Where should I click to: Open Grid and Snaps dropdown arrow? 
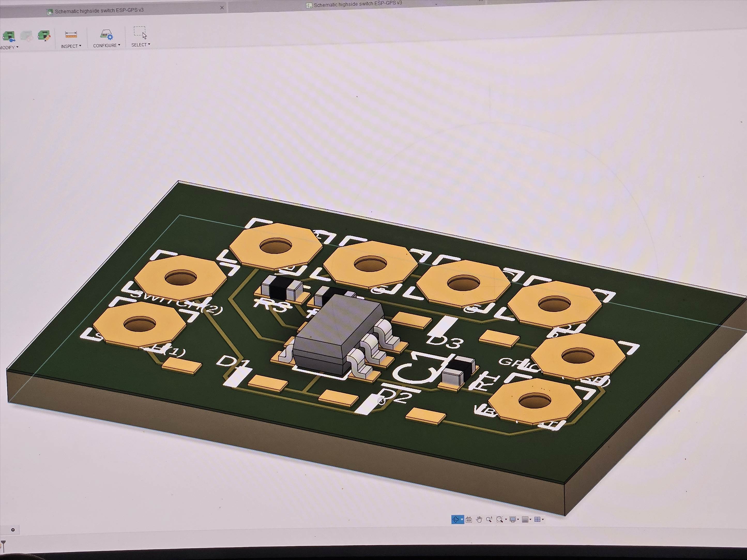(531, 519)
